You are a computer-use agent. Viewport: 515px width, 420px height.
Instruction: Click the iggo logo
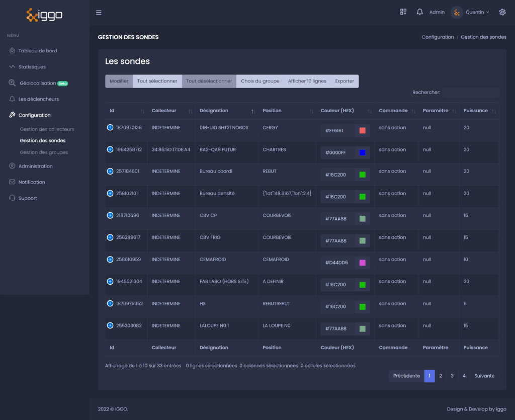tap(44, 15)
